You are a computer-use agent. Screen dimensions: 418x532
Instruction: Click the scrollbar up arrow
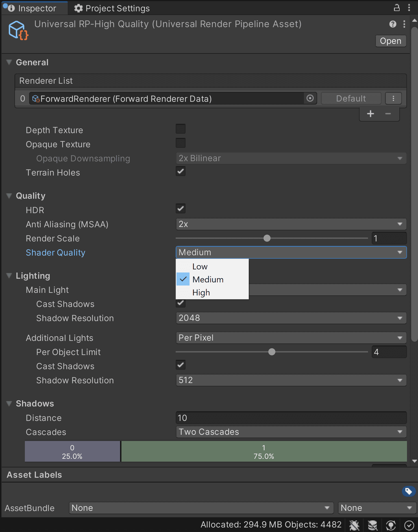pyautogui.click(x=414, y=20)
